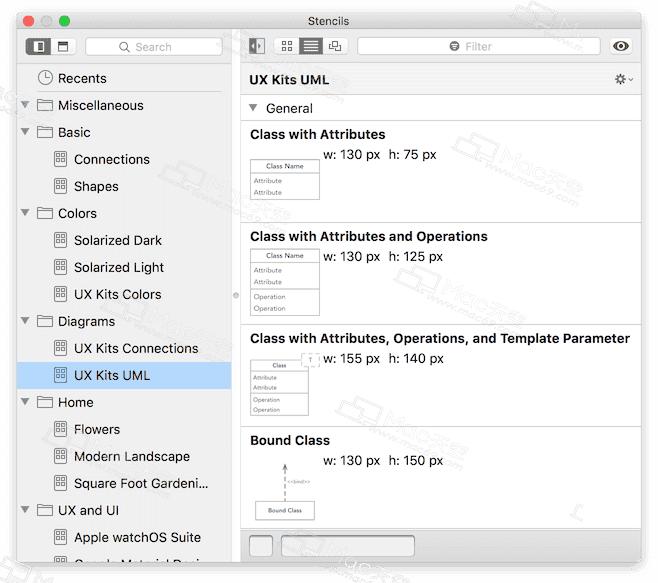The width and height of the screenshot is (658, 583).
Task: Select the Connections stencil icon
Action: click(x=60, y=159)
